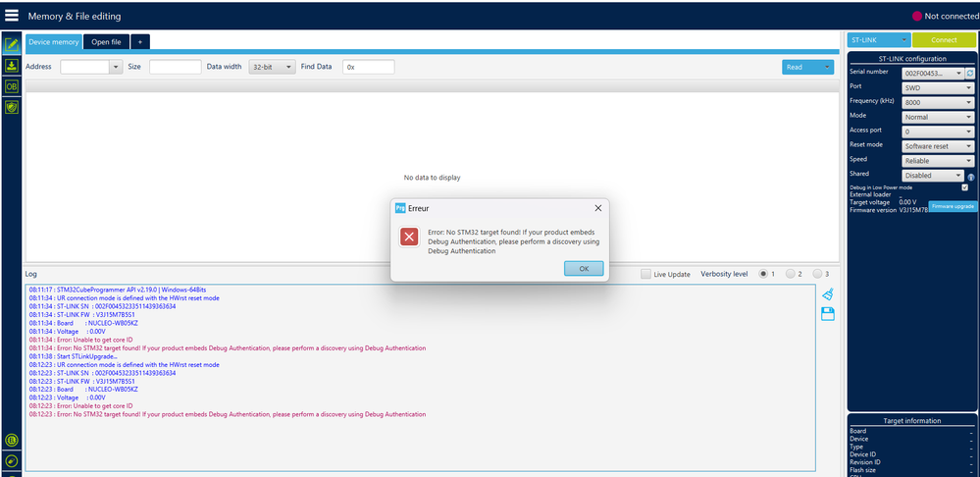Open Reset mode Software reset dropdown

pos(938,146)
